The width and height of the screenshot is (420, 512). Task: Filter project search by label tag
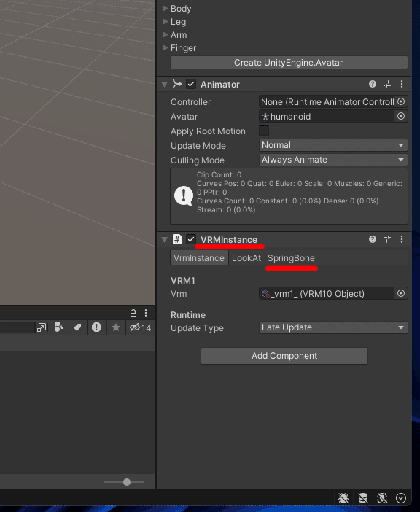click(x=78, y=327)
